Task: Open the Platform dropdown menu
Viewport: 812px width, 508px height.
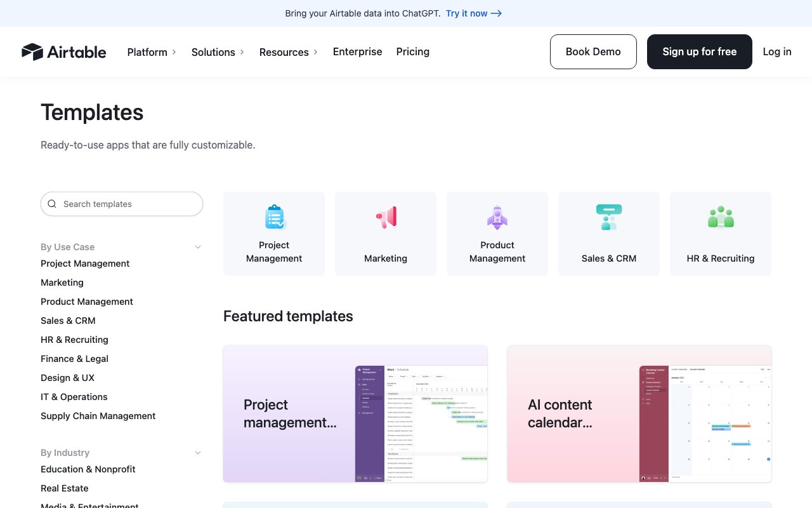Action: click(x=152, y=52)
